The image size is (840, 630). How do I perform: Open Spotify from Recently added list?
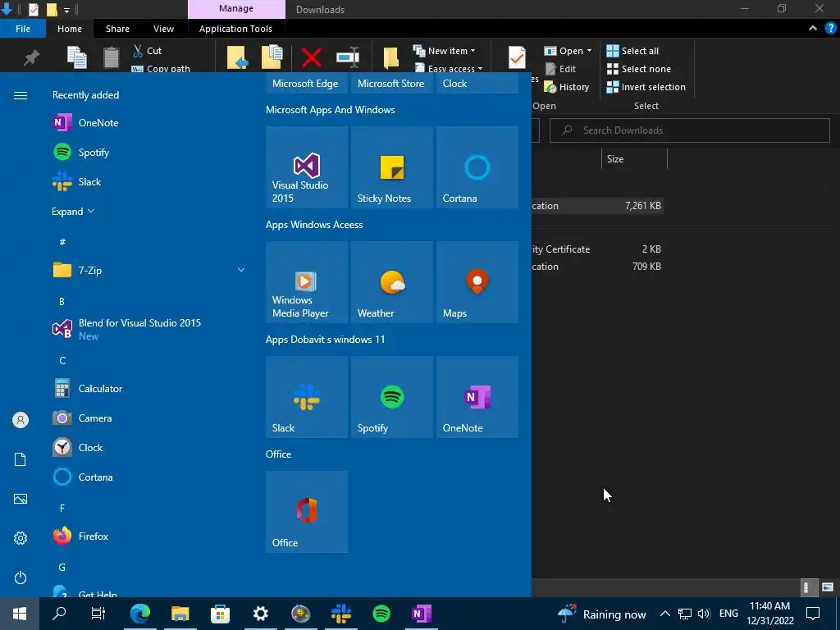point(149,152)
